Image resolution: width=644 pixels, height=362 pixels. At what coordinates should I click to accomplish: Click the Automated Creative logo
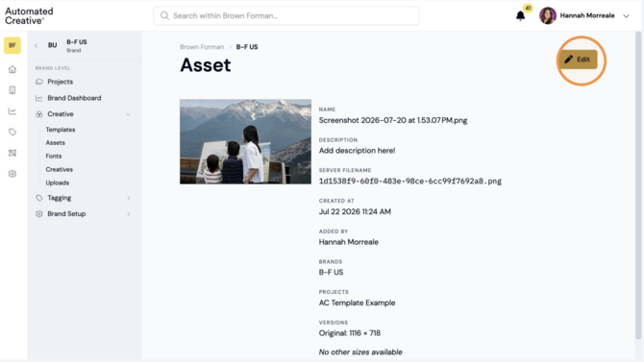click(29, 15)
